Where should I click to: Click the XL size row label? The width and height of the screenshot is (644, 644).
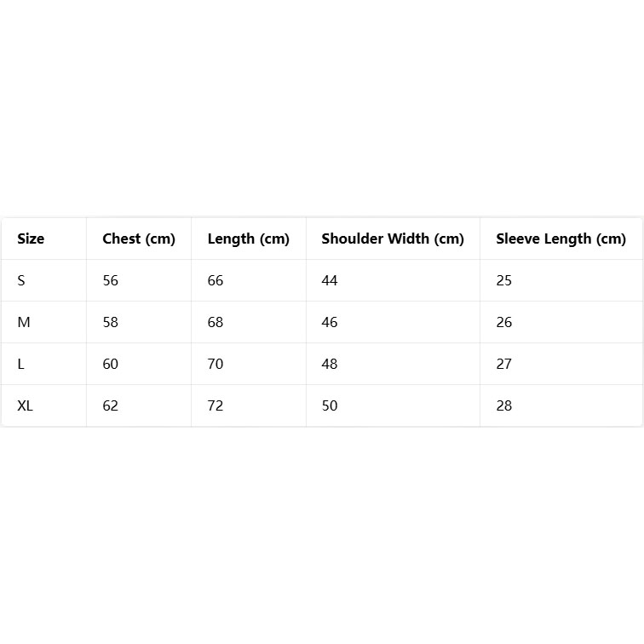[x=25, y=405]
